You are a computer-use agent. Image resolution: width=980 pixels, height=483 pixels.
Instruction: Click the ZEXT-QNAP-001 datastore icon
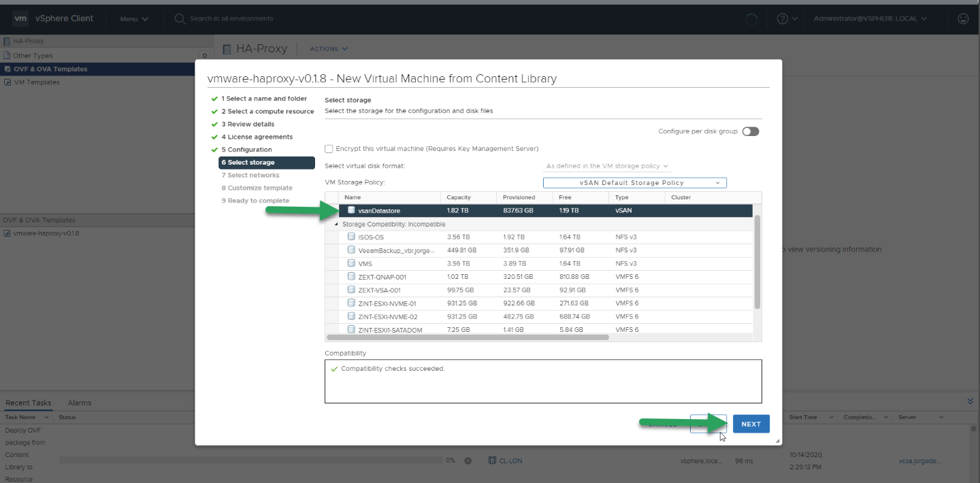[x=351, y=276]
